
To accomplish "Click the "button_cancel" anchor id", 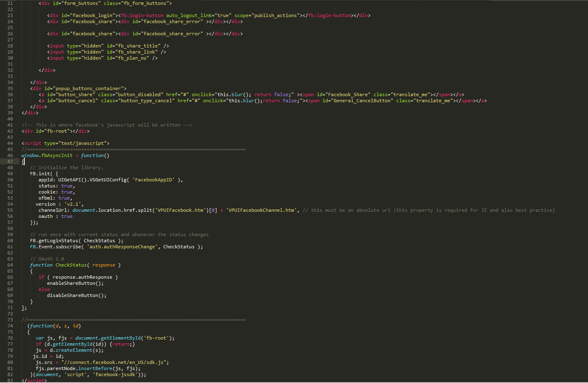I will (x=77, y=101).
